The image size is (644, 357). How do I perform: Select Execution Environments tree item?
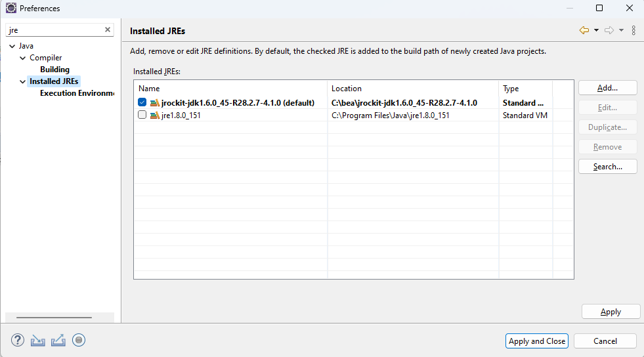click(x=77, y=93)
